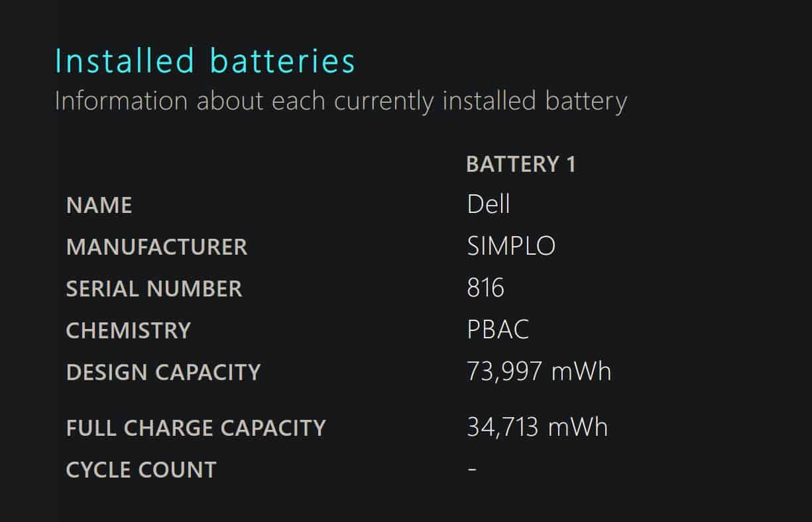The width and height of the screenshot is (812, 522).
Task: Click the word batteries in the heading
Action: (x=283, y=61)
